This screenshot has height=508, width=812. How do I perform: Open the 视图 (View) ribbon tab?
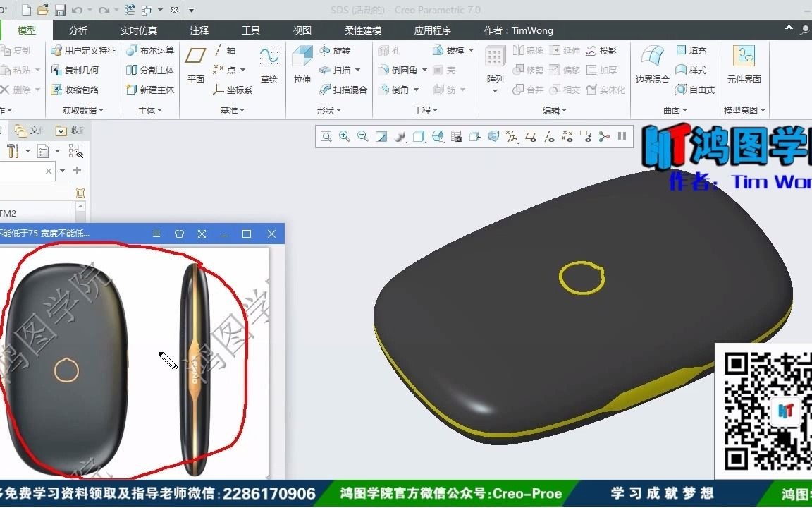(302, 30)
